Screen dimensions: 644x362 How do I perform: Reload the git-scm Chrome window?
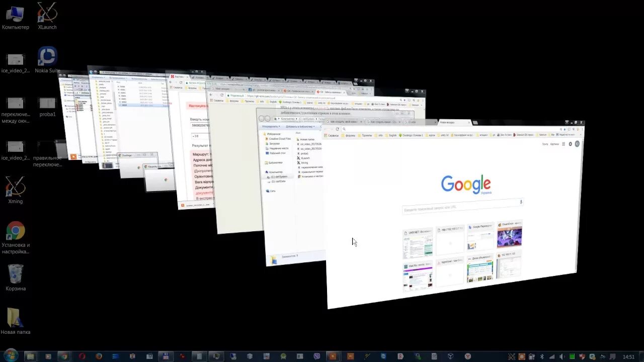[222, 95]
